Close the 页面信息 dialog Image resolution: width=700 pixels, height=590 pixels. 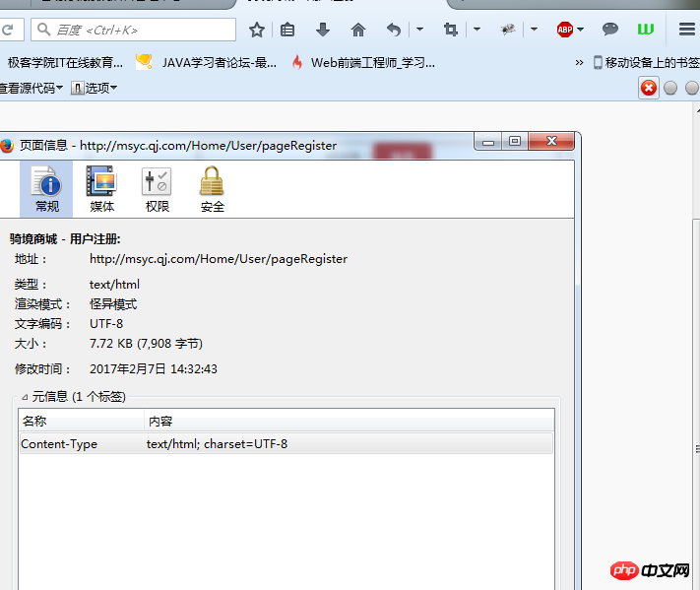coord(551,142)
